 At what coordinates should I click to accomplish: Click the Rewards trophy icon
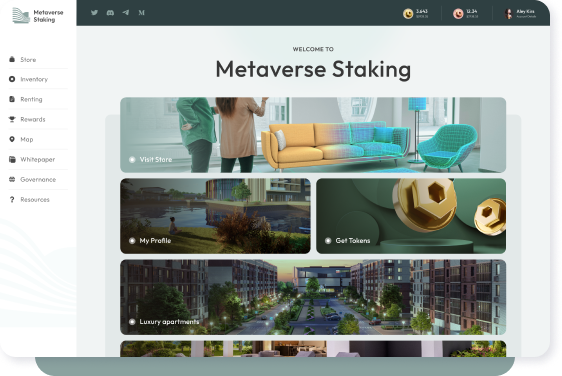click(12, 119)
